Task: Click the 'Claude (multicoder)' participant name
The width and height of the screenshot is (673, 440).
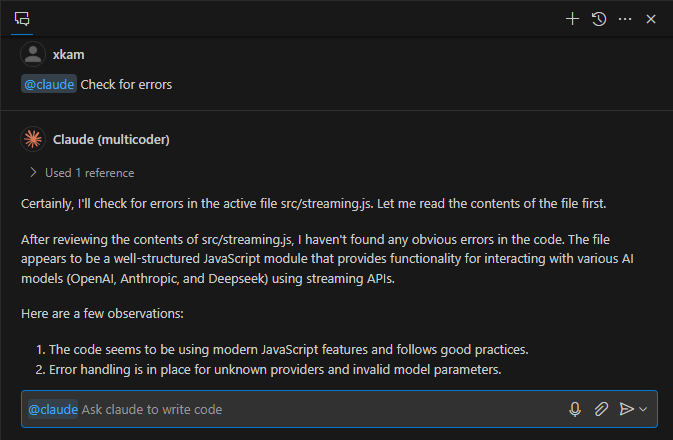Action: click(x=111, y=139)
